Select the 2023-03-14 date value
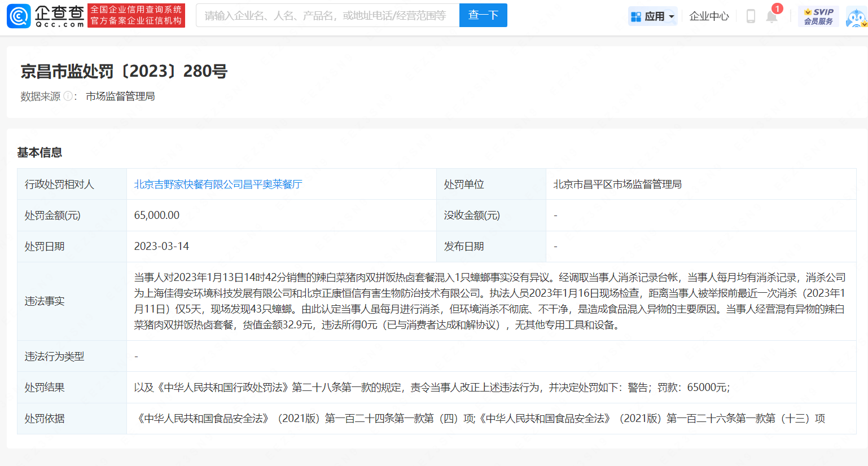Screen dimensions: 868x466 pyautogui.click(x=161, y=247)
